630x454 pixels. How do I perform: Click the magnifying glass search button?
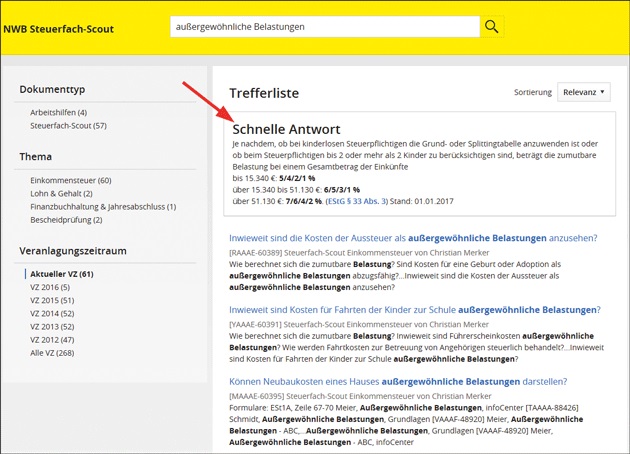(x=492, y=27)
